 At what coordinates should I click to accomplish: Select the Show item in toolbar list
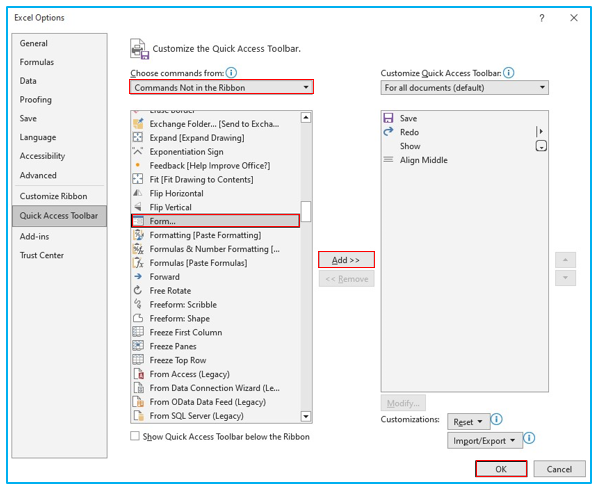(x=465, y=146)
